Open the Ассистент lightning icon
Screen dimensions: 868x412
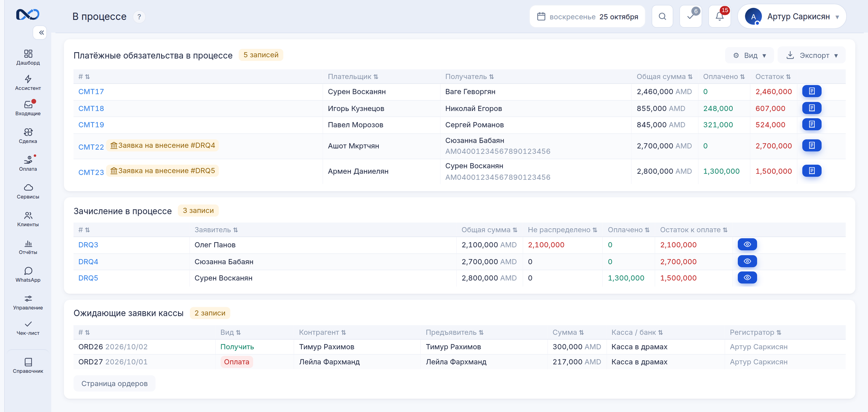28,83
